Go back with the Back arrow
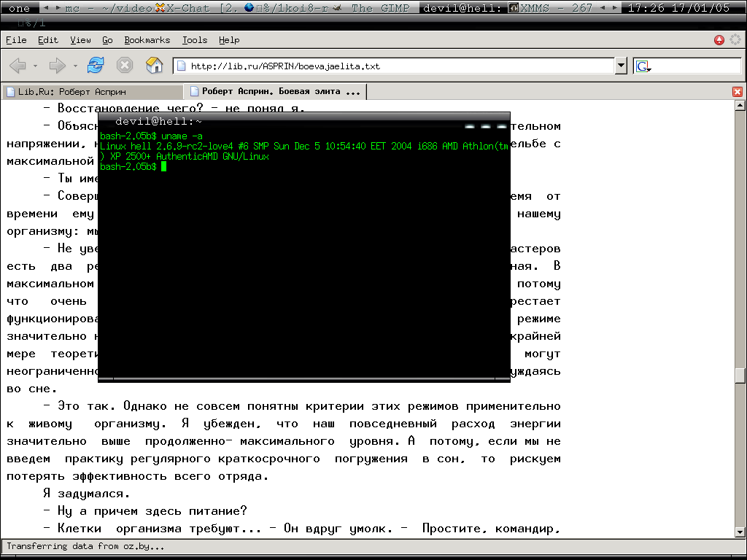The width and height of the screenshot is (747, 560). pyautogui.click(x=18, y=65)
